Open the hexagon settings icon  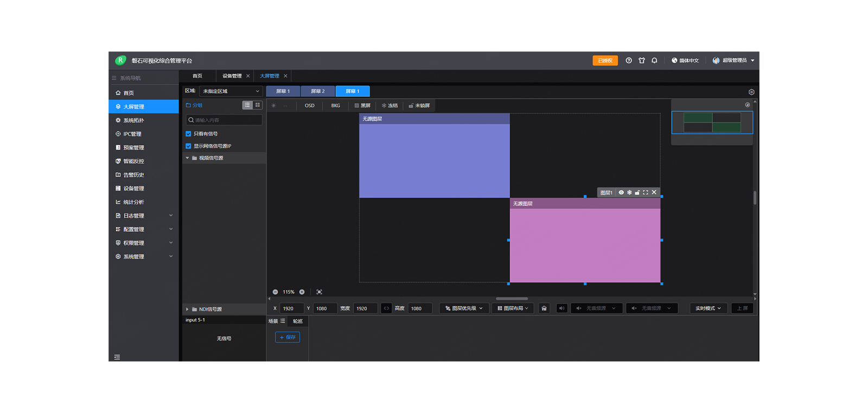(751, 92)
